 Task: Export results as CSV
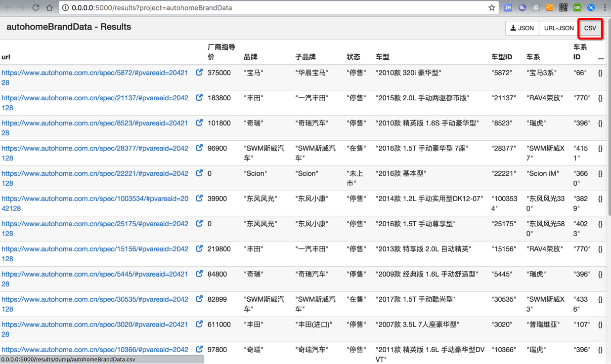590,28
